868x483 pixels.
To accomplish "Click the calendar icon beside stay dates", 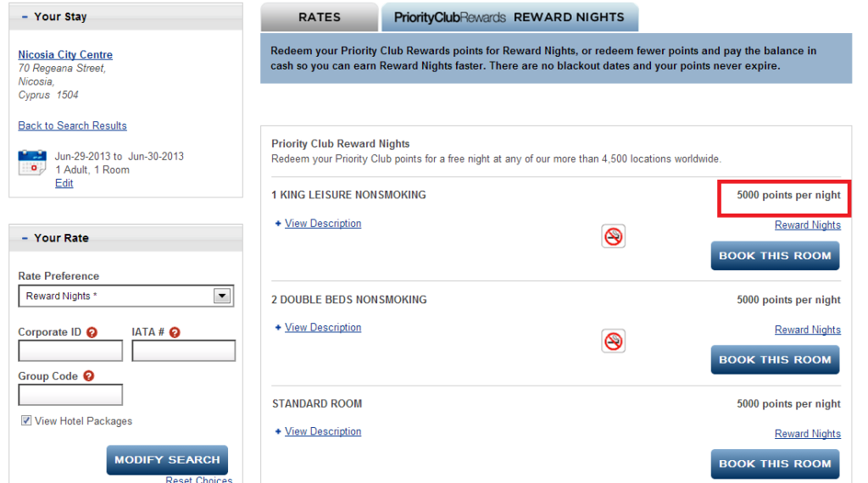I will [x=32, y=163].
